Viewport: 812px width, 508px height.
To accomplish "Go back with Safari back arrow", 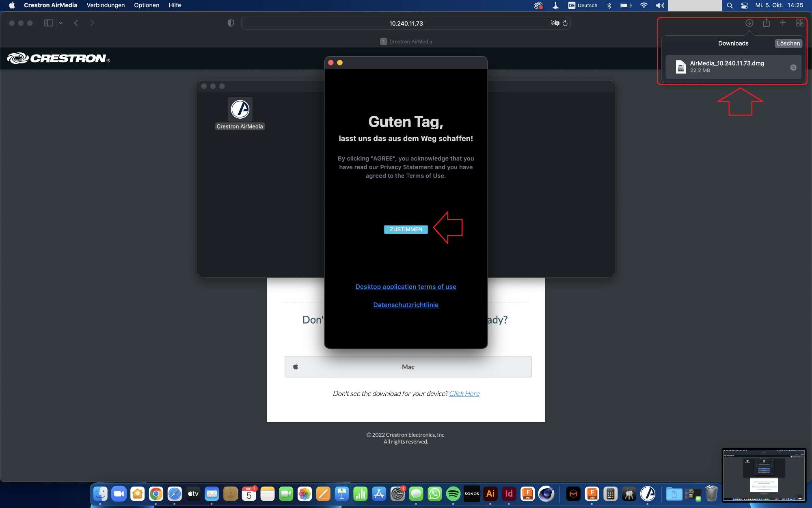I will tap(76, 23).
